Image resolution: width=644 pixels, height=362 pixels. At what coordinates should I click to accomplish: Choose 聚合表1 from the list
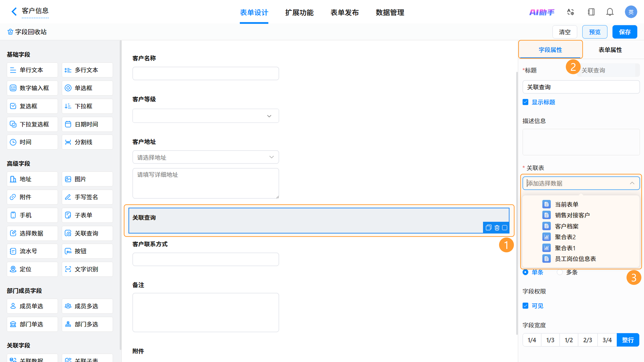565,248
